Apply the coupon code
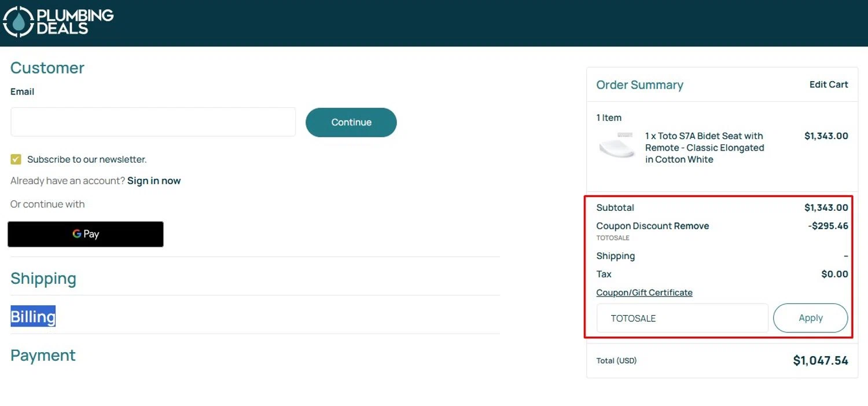The width and height of the screenshot is (868, 406). (811, 318)
